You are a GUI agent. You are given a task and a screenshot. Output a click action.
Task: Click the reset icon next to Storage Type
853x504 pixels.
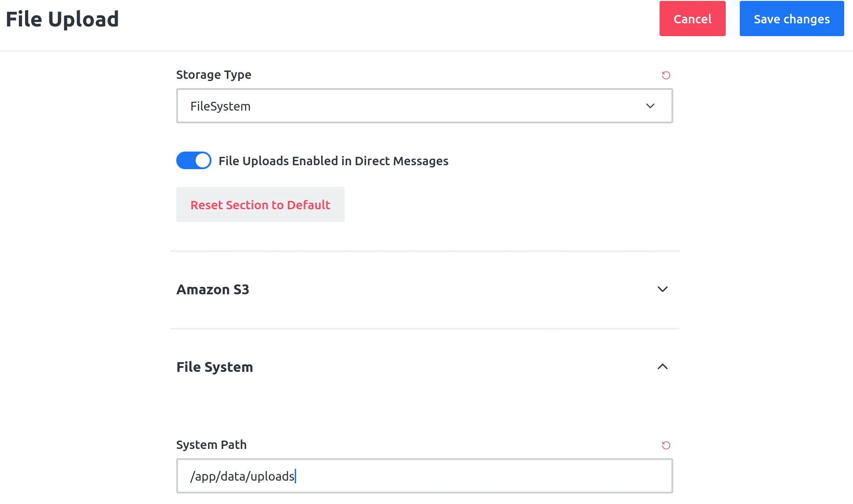click(x=666, y=75)
